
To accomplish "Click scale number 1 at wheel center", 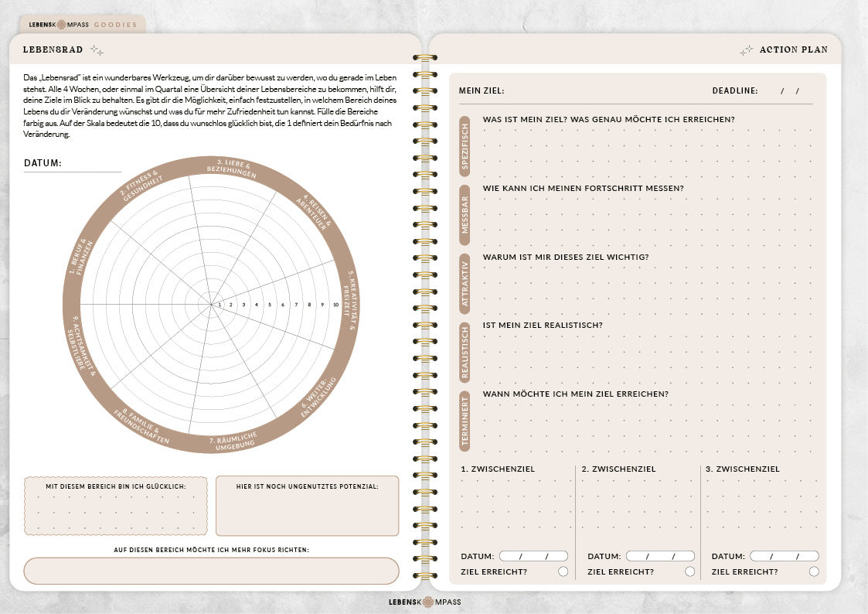I will click(x=220, y=305).
